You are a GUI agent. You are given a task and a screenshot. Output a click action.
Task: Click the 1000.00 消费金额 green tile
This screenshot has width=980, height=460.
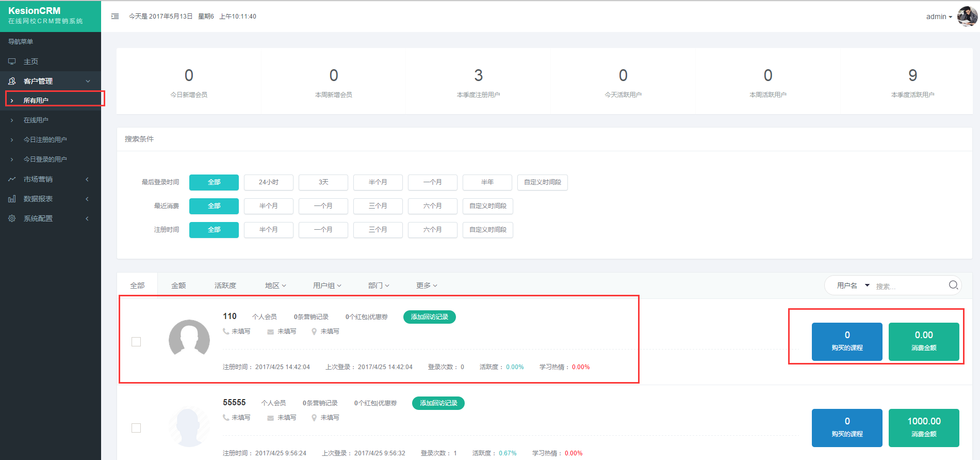[x=923, y=427]
